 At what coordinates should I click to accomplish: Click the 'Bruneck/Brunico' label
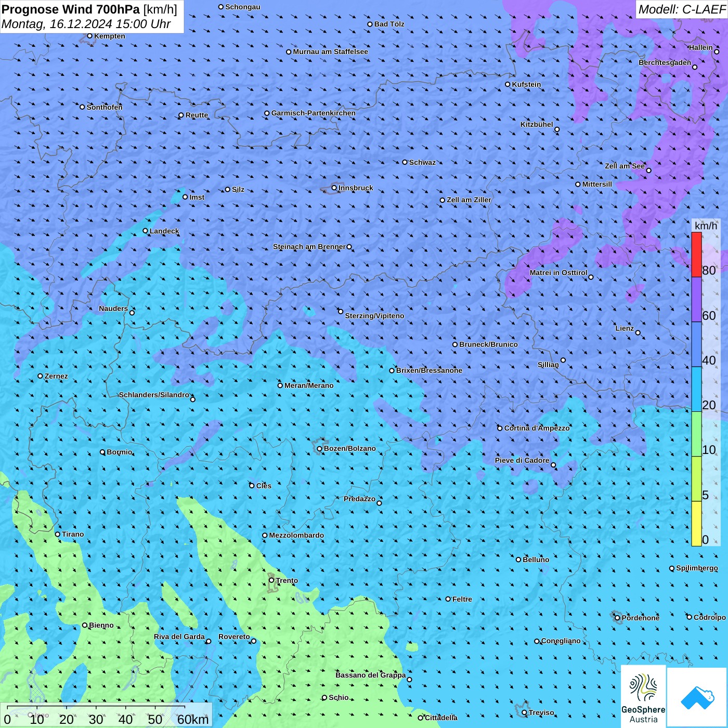(489, 344)
